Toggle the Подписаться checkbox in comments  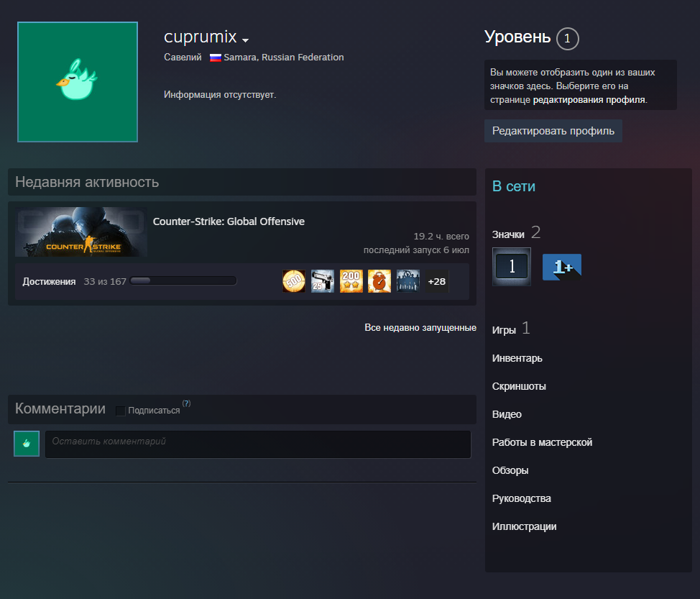121,411
